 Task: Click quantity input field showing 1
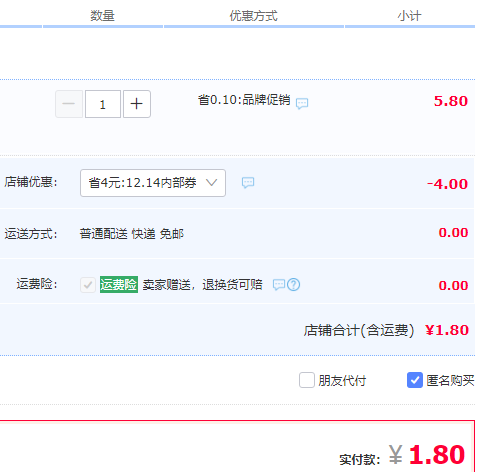coord(103,104)
